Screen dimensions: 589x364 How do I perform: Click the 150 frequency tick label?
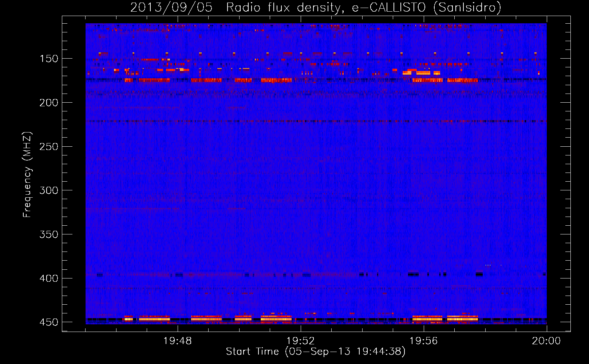click(x=49, y=59)
